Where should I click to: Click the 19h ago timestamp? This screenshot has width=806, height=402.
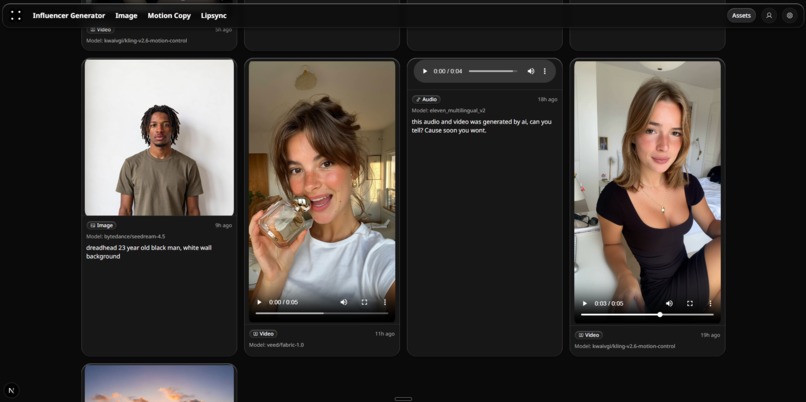710,335
